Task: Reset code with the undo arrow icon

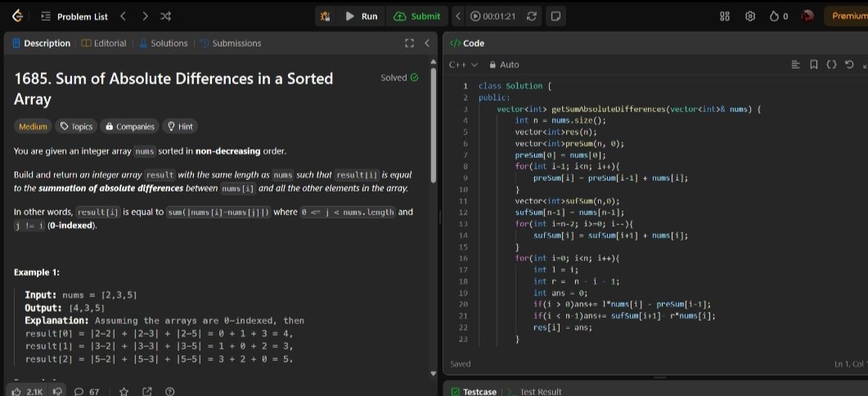Action: [x=848, y=65]
